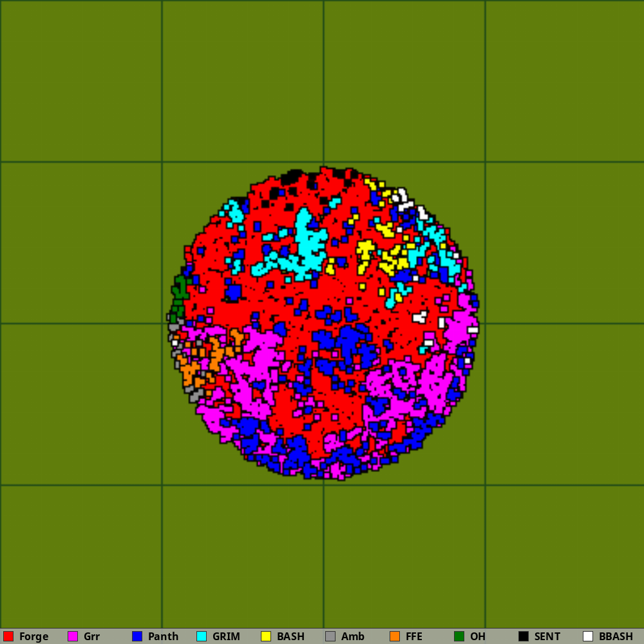
Task: Select the green OH patch on map edge
Action: [179, 293]
